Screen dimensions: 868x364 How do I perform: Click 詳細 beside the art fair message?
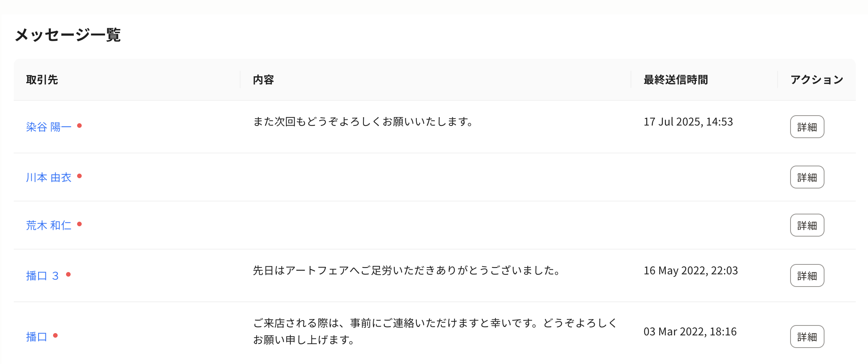pos(807,275)
